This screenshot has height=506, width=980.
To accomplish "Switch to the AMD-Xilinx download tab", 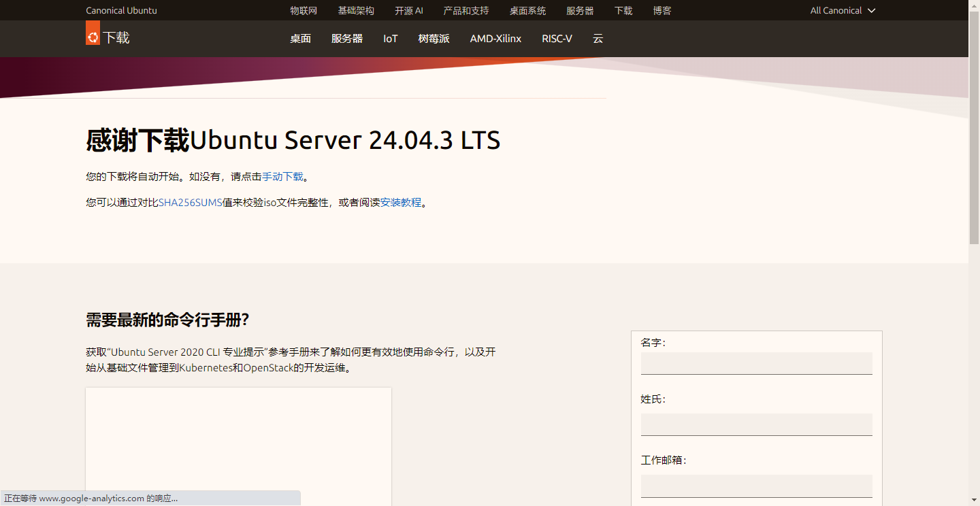I will pos(495,39).
